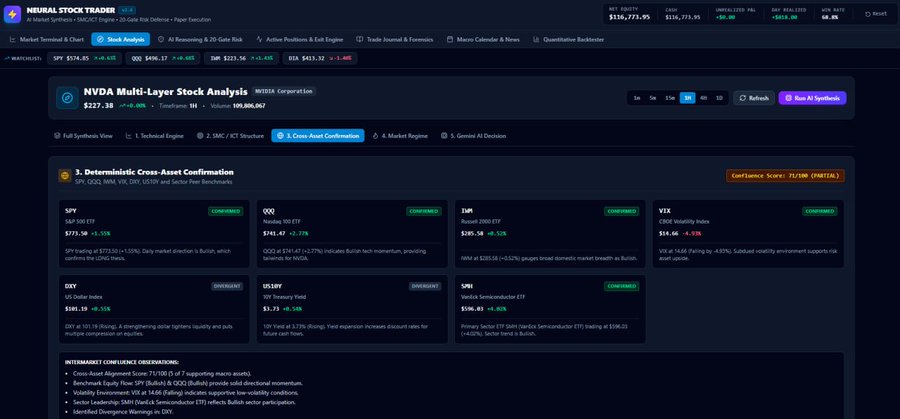900x419 pixels.
Task: Click the Reset button in header
Action: pos(876,14)
